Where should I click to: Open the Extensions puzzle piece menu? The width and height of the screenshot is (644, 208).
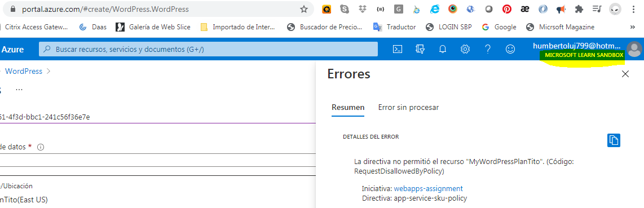[579, 9]
